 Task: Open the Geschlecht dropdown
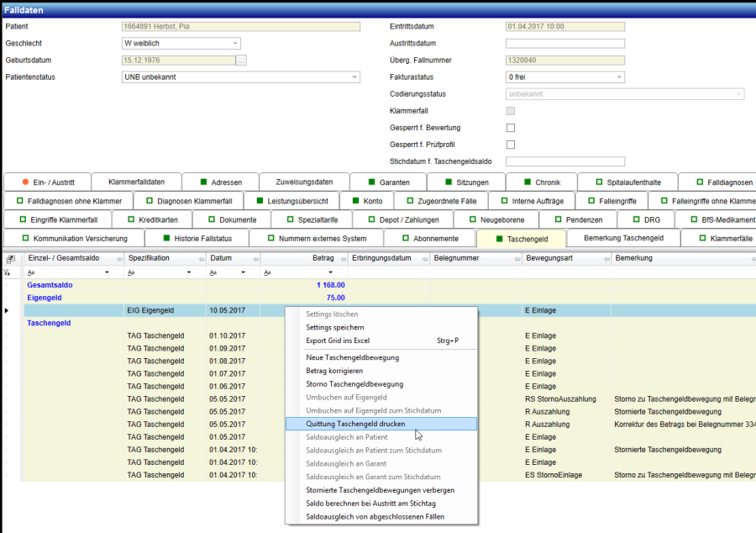[x=234, y=44]
